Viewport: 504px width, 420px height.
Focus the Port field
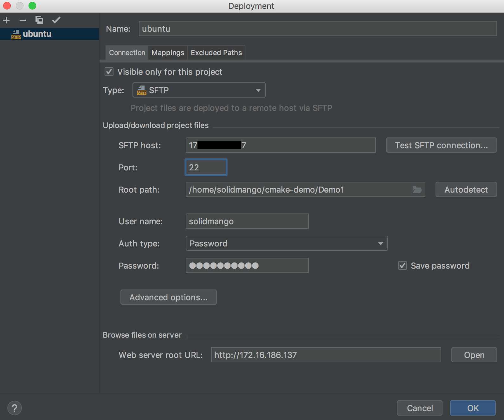pyautogui.click(x=206, y=167)
